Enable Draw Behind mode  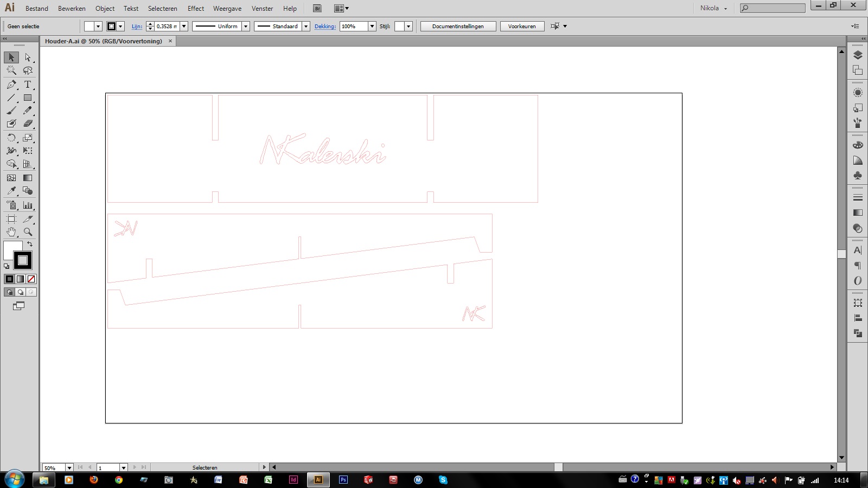20,292
